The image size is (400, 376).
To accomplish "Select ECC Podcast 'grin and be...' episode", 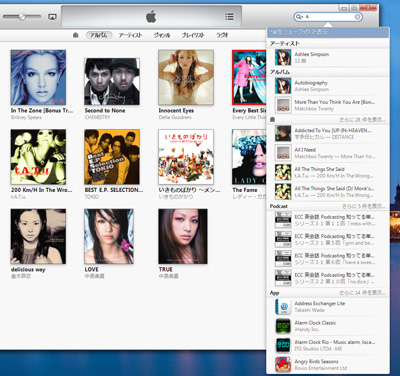I will [328, 239].
